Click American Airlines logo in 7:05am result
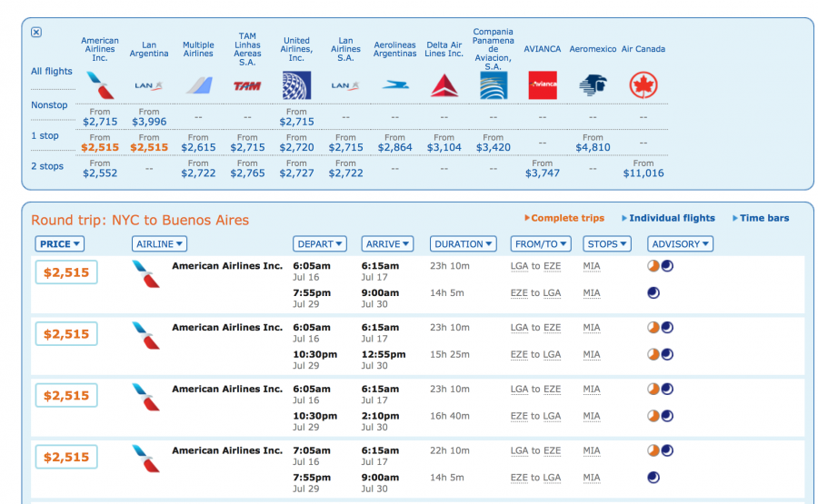The image size is (818, 504). tap(146, 458)
